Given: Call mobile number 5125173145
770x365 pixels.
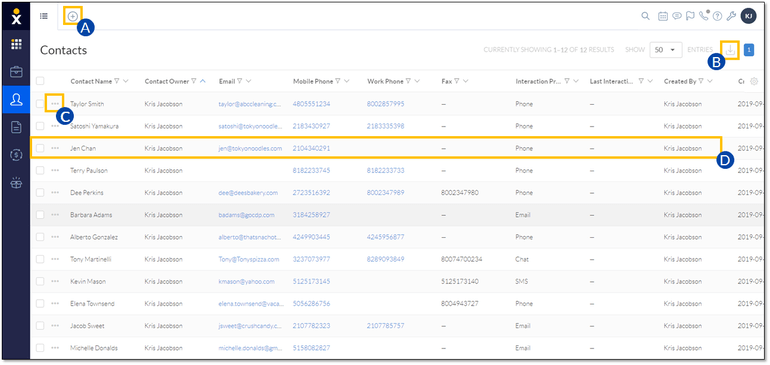Looking at the screenshot, I should click(x=312, y=281).
